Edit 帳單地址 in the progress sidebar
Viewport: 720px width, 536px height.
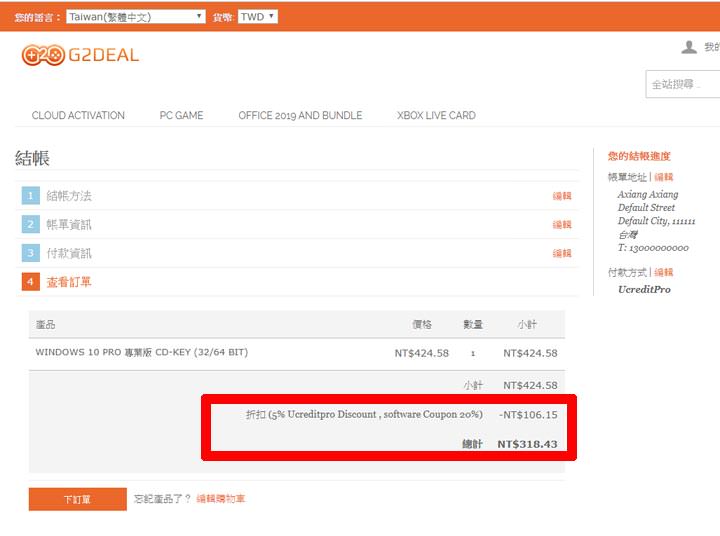664,177
